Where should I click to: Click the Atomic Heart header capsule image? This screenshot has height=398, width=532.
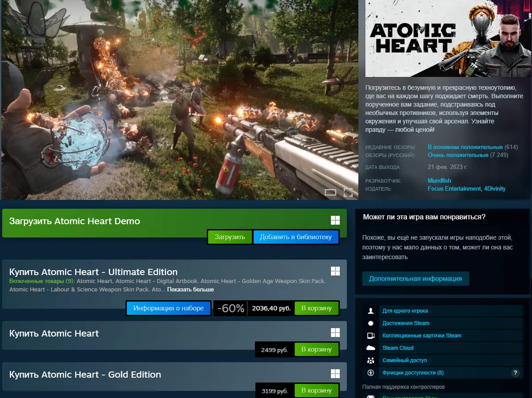[x=448, y=38]
